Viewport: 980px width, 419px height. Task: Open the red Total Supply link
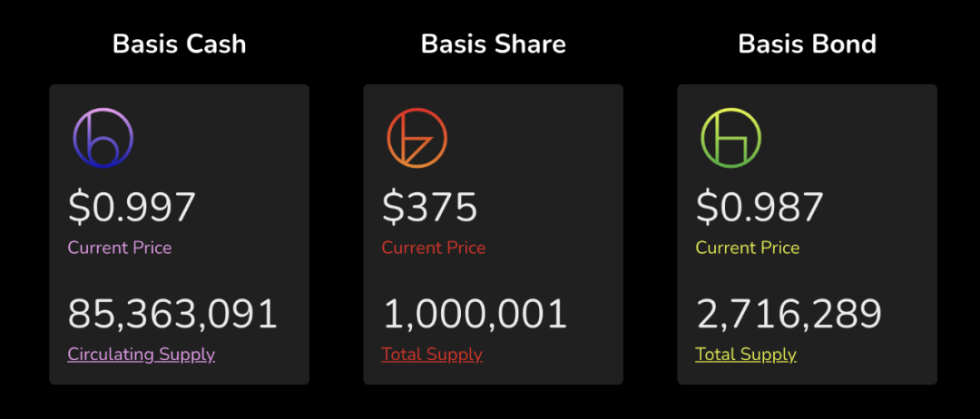coord(432,355)
